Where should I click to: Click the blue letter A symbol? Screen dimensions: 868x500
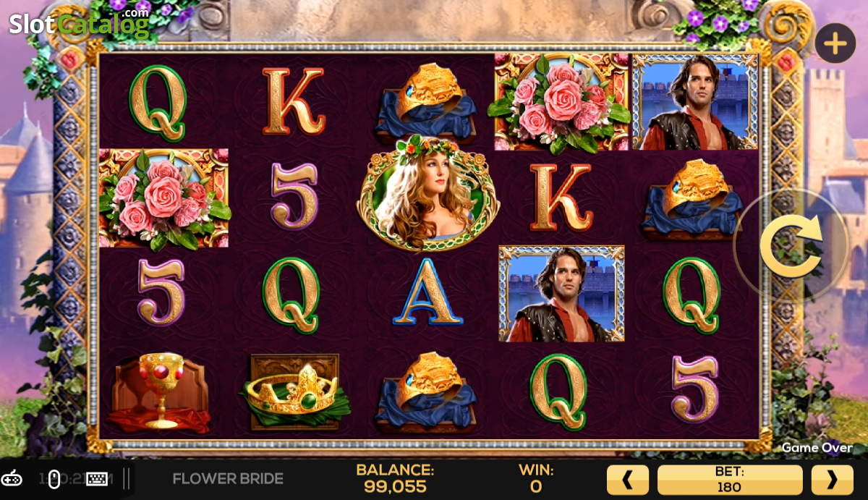427,291
